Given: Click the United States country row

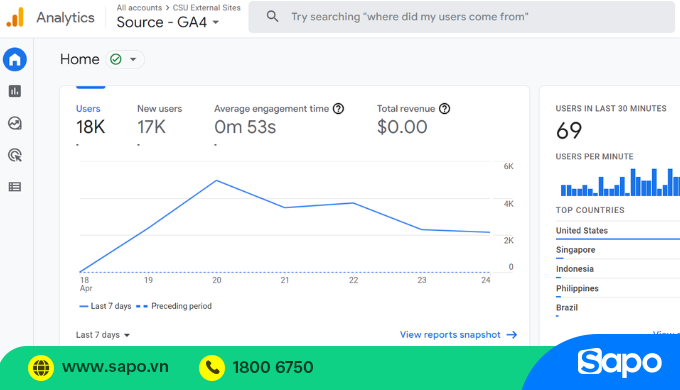Looking at the screenshot, I should [x=618, y=231].
